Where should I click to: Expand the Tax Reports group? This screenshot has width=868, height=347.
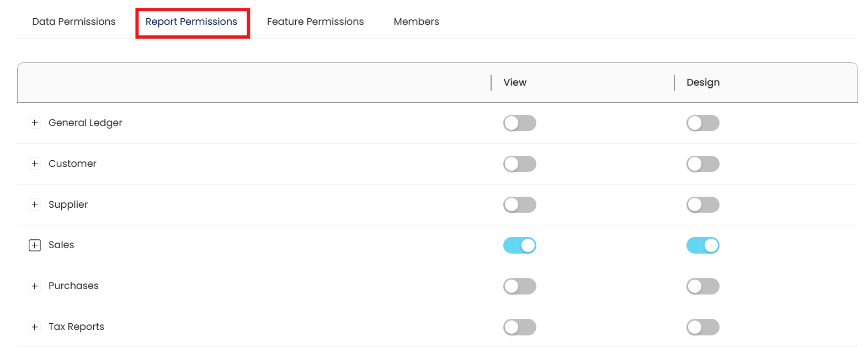[35, 327]
